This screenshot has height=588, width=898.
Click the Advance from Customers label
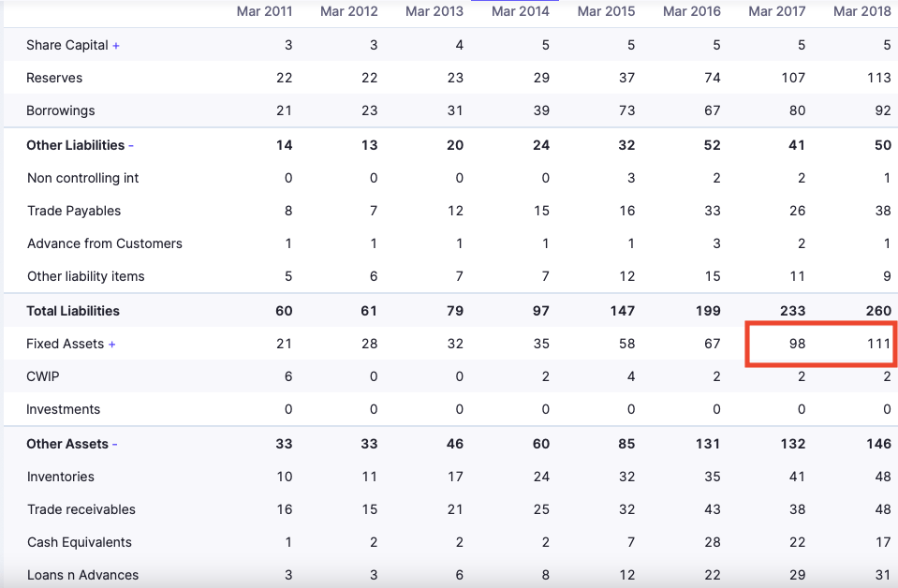pos(105,243)
